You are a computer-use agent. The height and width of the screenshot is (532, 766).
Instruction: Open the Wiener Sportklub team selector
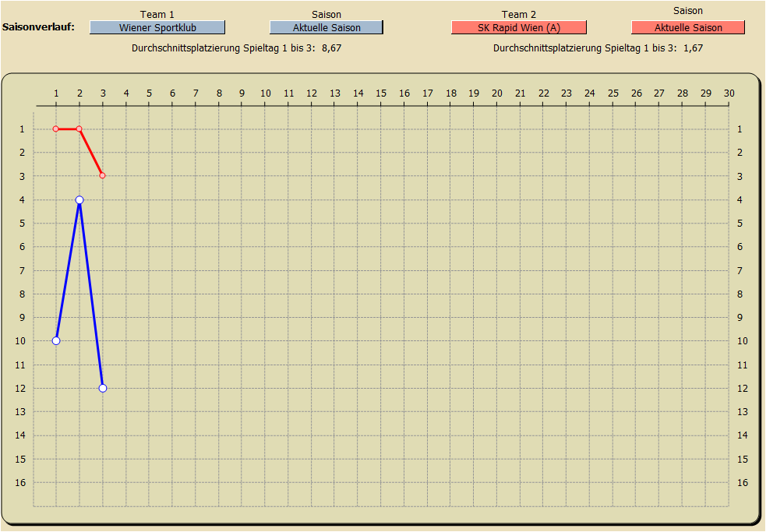[157, 27]
